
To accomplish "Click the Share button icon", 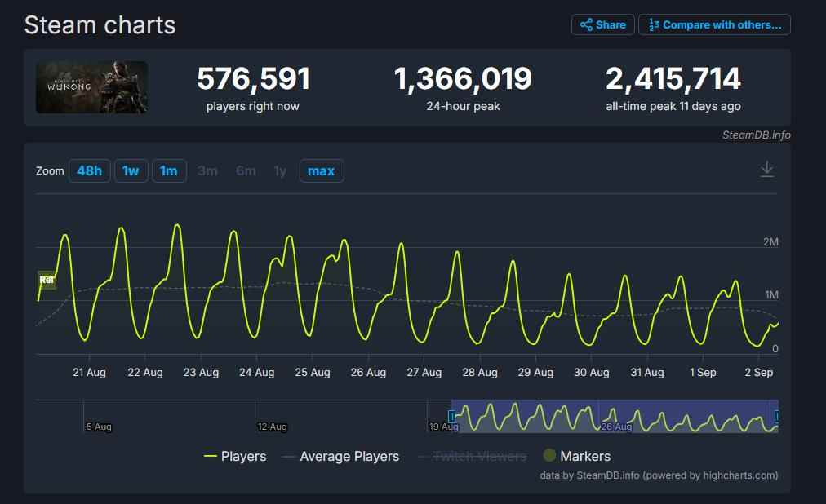I will click(586, 25).
